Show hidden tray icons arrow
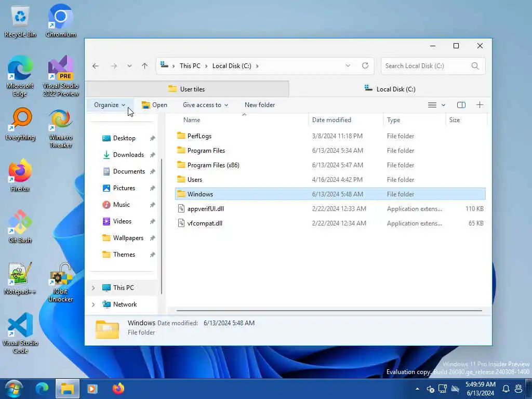 point(417,389)
